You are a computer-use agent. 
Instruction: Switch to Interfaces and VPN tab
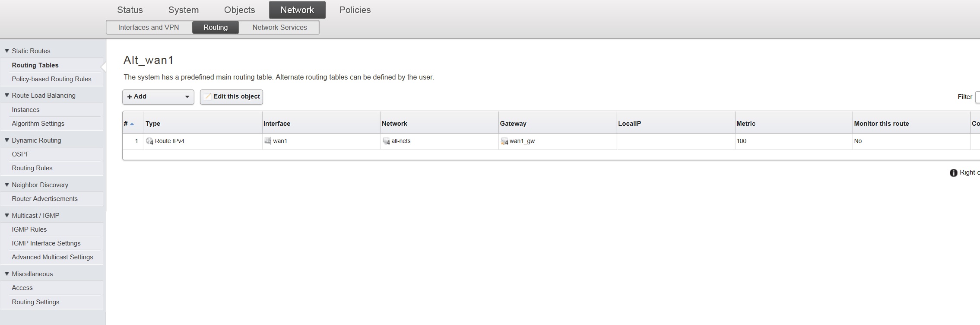(149, 27)
